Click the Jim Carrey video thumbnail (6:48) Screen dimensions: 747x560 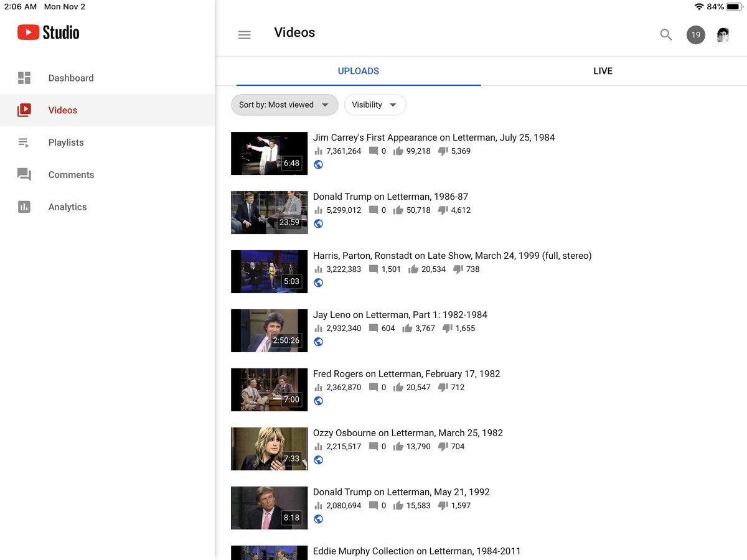[269, 153]
